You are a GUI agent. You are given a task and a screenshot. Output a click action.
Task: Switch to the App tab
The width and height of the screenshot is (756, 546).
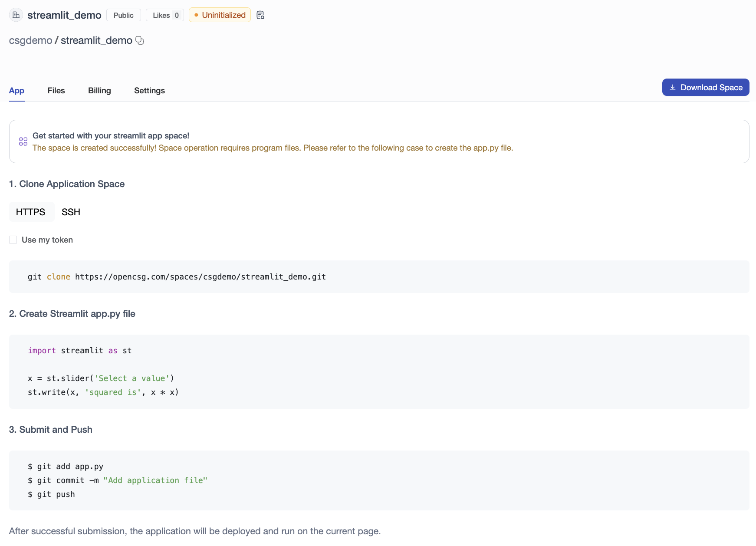16,91
